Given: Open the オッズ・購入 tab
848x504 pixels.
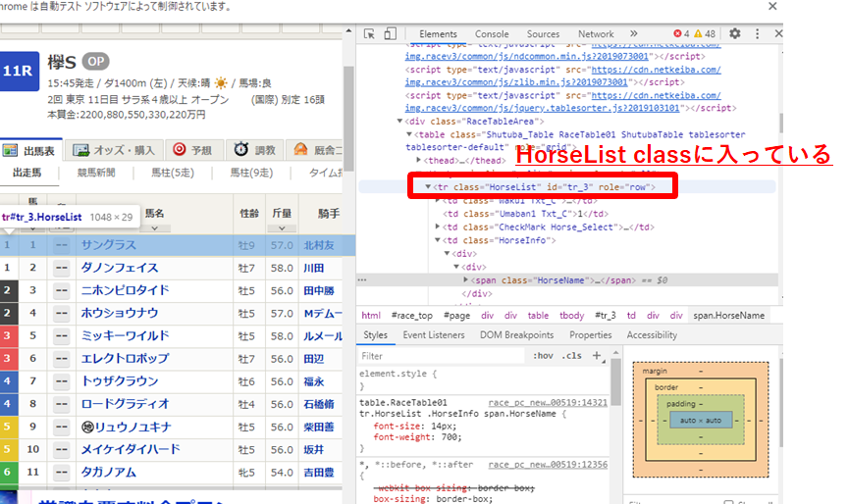Looking at the screenshot, I should point(114,150).
